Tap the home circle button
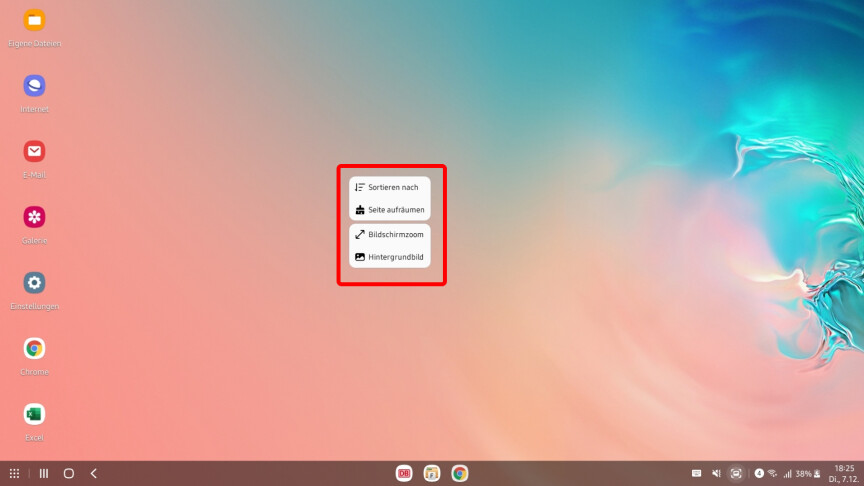 pyautogui.click(x=69, y=473)
